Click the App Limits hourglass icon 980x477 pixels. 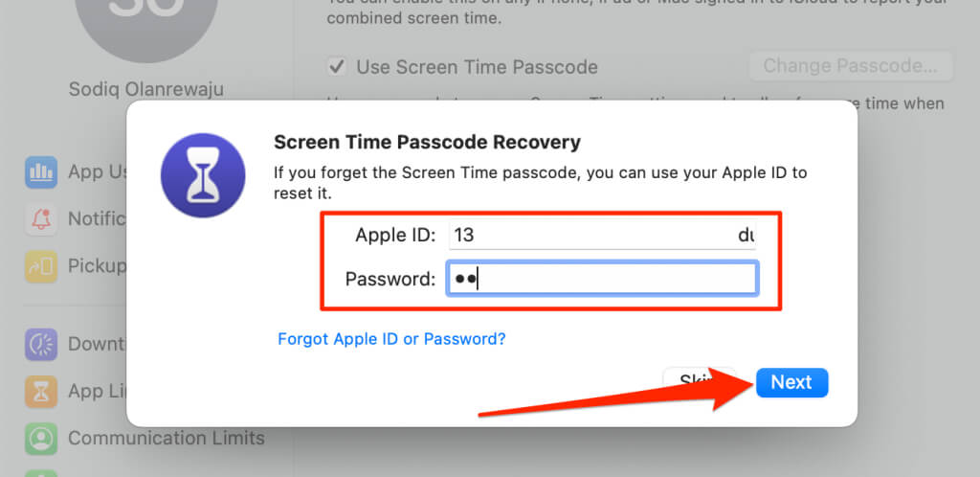(41, 391)
